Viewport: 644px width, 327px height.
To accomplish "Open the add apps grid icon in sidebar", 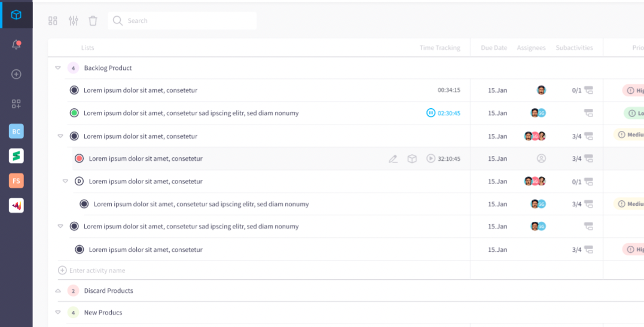I will point(16,104).
